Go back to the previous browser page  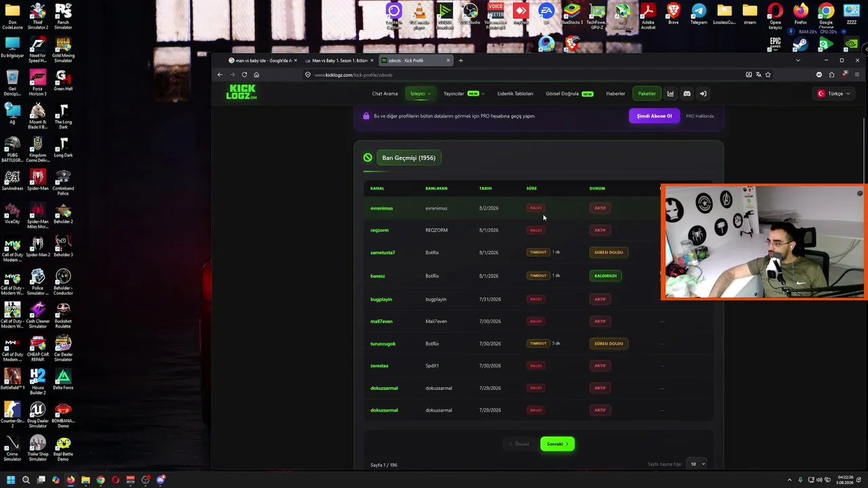[220, 75]
